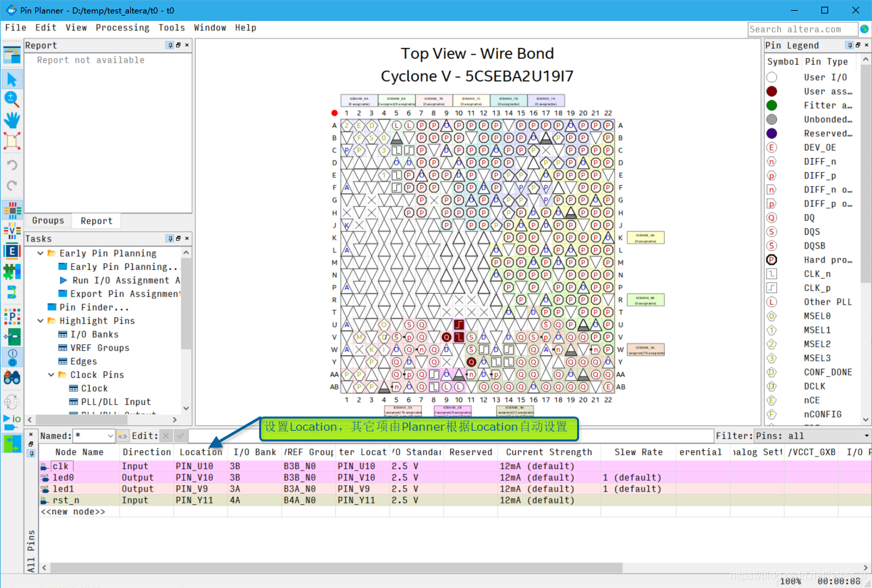The image size is (872, 588).
Task: Click in the Search altera.com field
Action: click(x=802, y=29)
